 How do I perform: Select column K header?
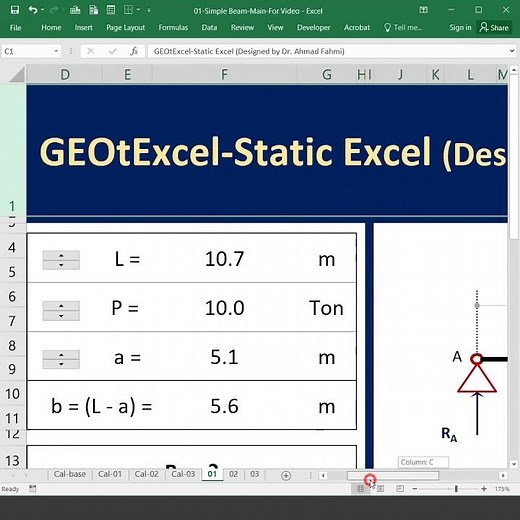pos(435,74)
